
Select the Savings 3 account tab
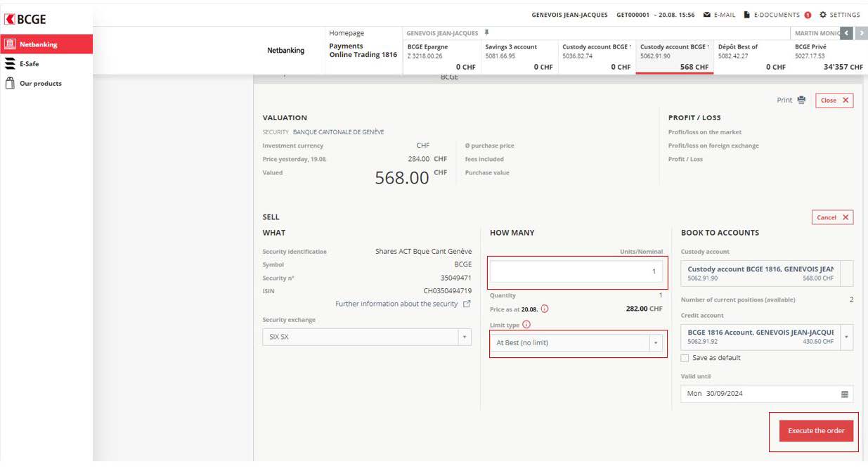[x=519, y=56]
